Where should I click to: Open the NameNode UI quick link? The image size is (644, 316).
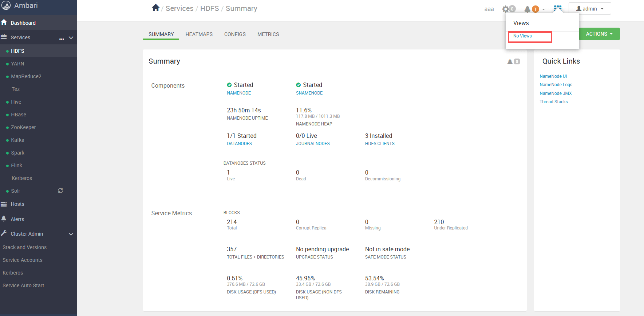[x=553, y=76]
